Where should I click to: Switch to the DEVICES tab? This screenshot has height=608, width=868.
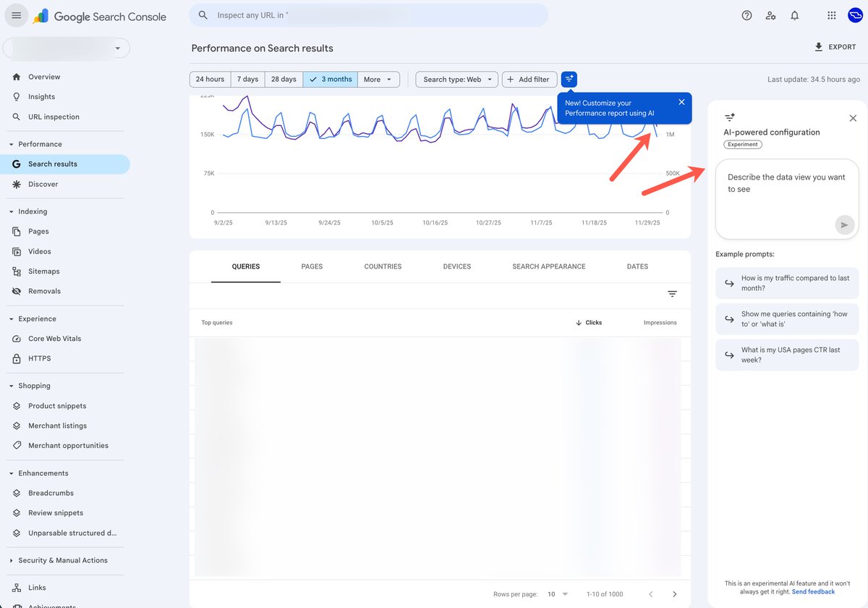pyautogui.click(x=457, y=266)
